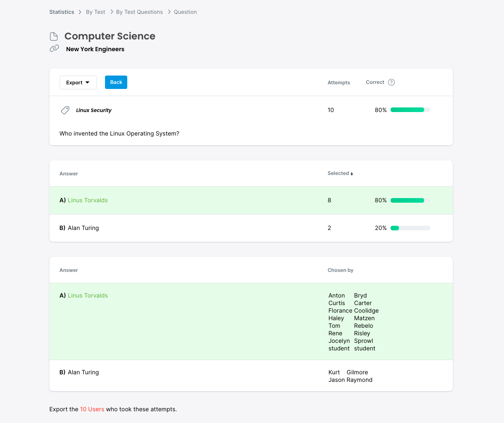Go to the Statistics breadcrumb
The image size is (504, 423).
point(62,12)
